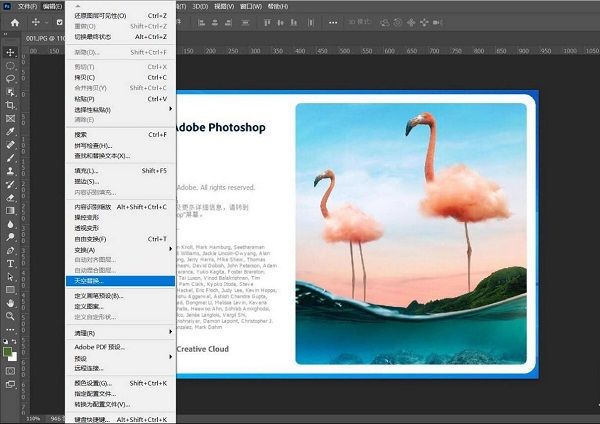Select the Crop tool
The height and width of the screenshot is (424, 600).
pyautogui.click(x=11, y=104)
